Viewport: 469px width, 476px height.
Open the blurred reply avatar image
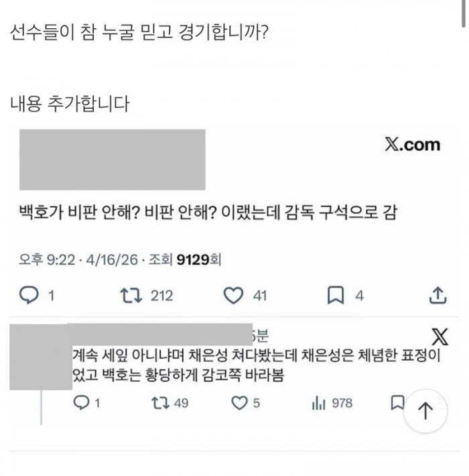(x=41, y=357)
